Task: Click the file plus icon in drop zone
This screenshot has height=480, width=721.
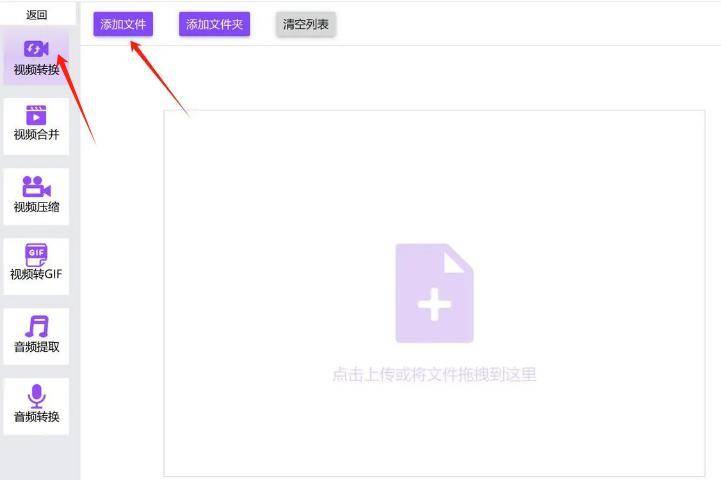Action: [x=434, y=294]
